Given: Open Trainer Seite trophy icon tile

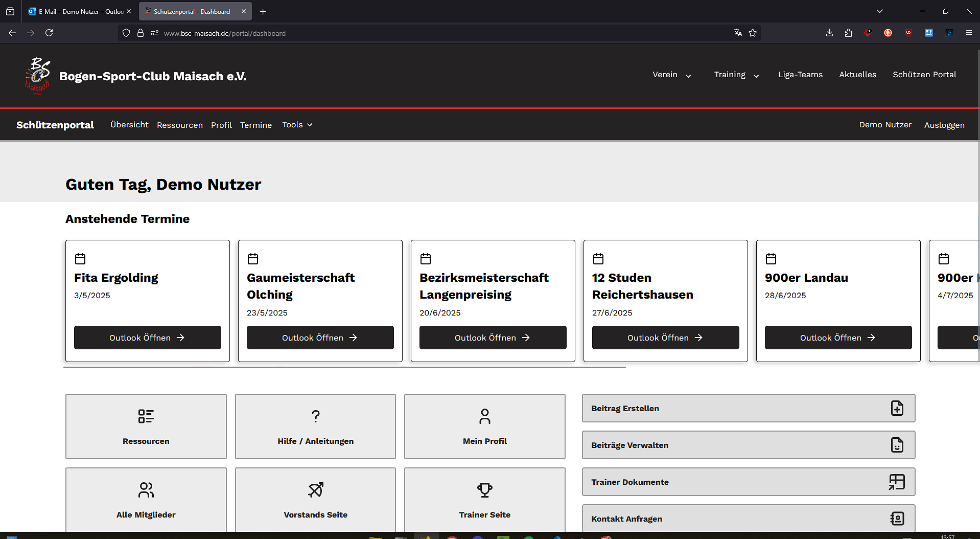Looking at the screenshot, I should tap(484, 499).
